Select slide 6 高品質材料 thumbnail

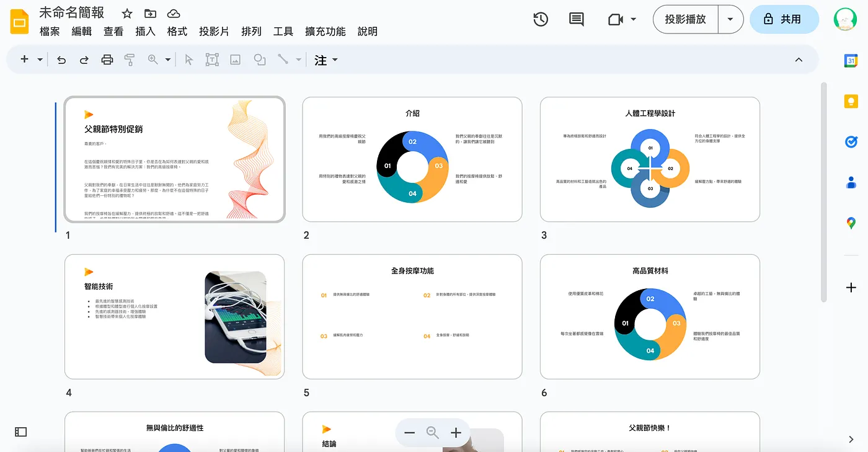pos(650,317)
